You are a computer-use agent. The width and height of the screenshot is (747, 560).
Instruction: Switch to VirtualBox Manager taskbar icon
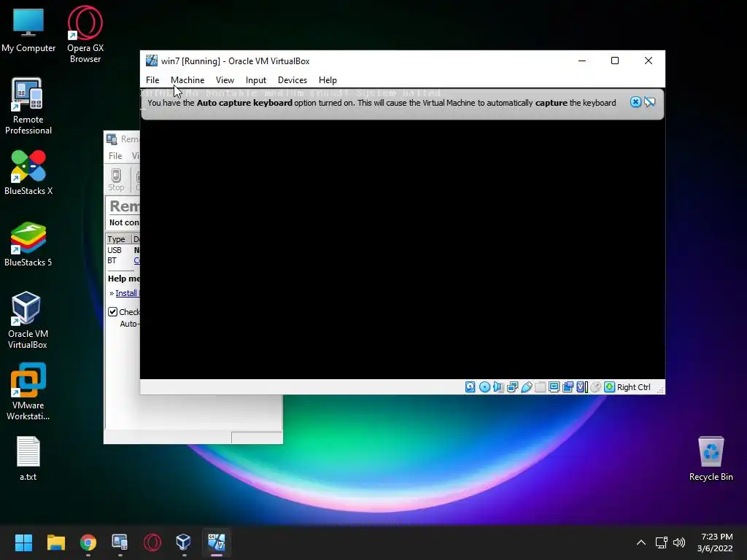[184, 542]
